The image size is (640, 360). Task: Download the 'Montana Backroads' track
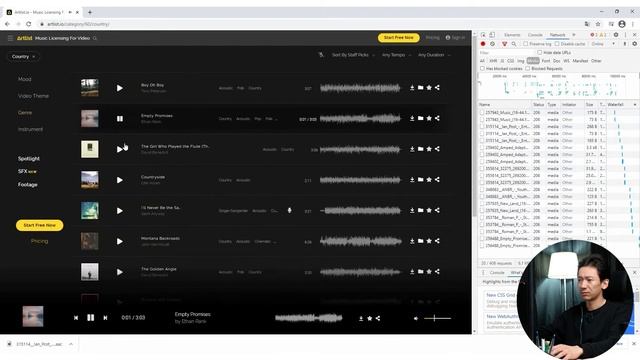coord(412,241)
